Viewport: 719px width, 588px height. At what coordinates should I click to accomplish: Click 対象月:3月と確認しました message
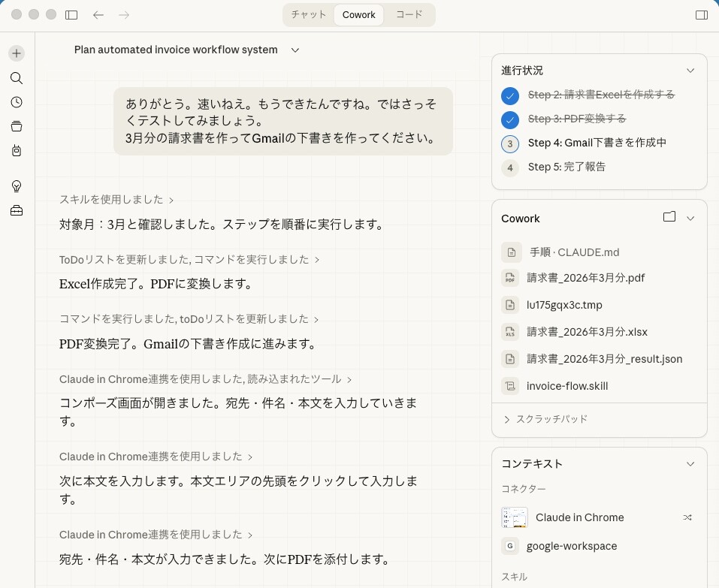click(222, 224)
